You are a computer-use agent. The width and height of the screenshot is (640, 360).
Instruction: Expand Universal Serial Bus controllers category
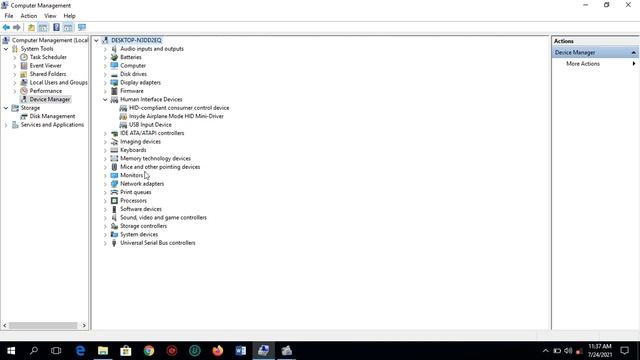coord(105,243)
